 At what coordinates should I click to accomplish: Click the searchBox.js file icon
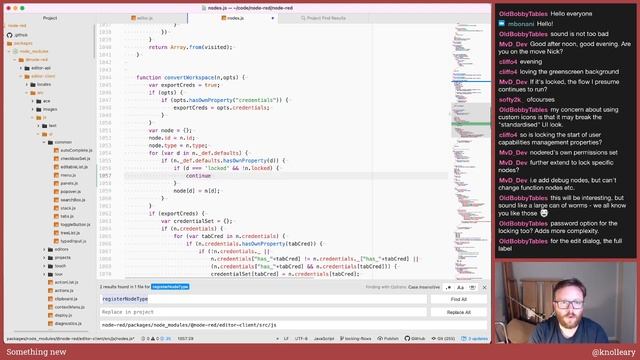point(57,200)
